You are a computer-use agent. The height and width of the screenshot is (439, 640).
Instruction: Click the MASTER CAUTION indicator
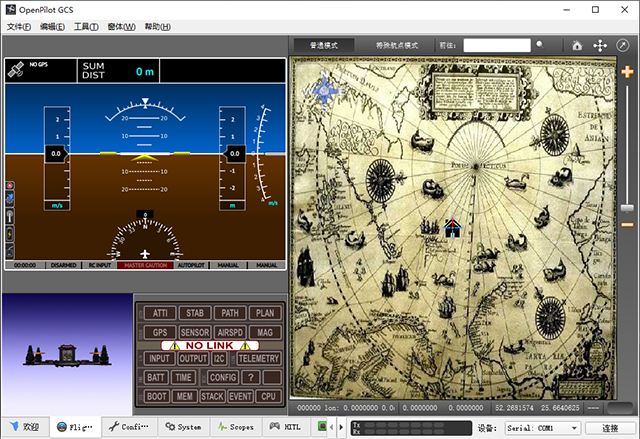point(146,265)
